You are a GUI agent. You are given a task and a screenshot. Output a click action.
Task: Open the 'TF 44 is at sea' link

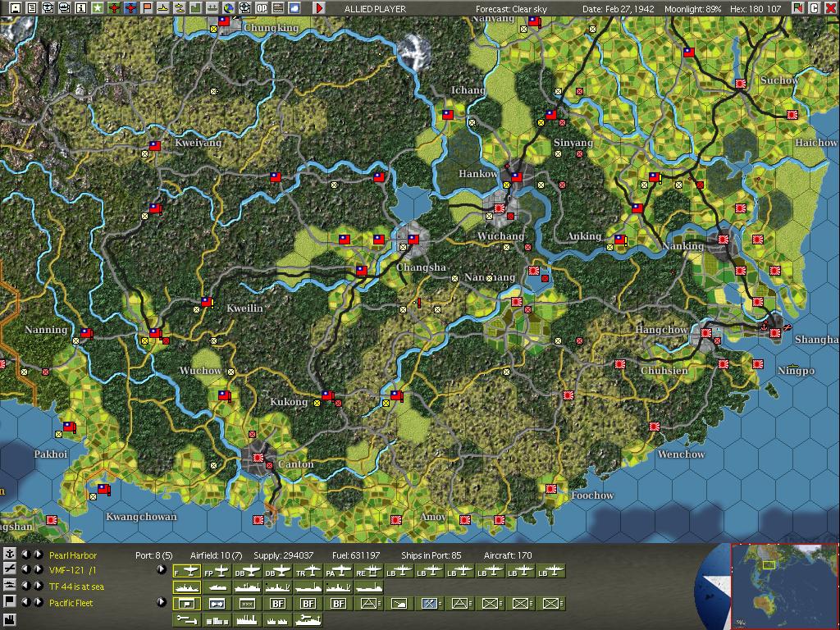pyautogui.click(x=76, y=587)
